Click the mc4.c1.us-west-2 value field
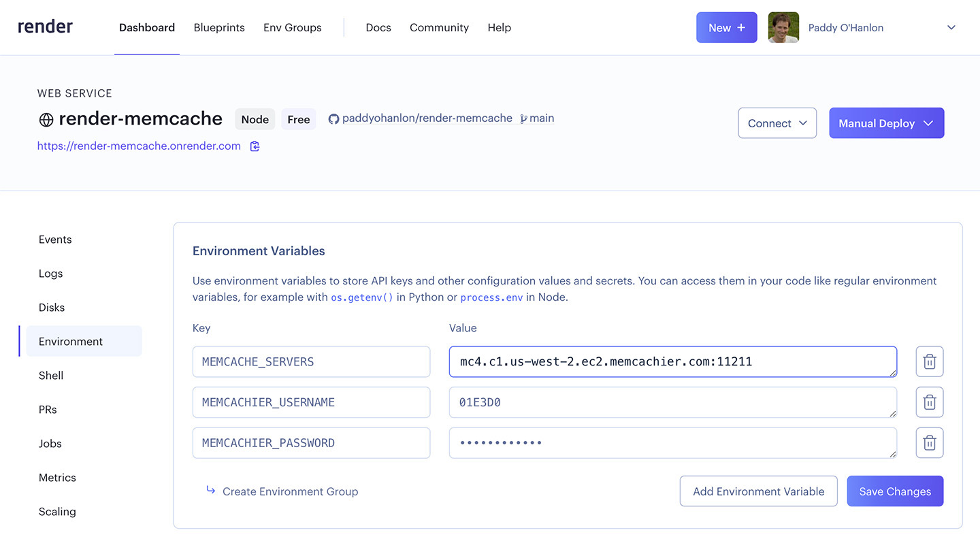 (673, 361)
